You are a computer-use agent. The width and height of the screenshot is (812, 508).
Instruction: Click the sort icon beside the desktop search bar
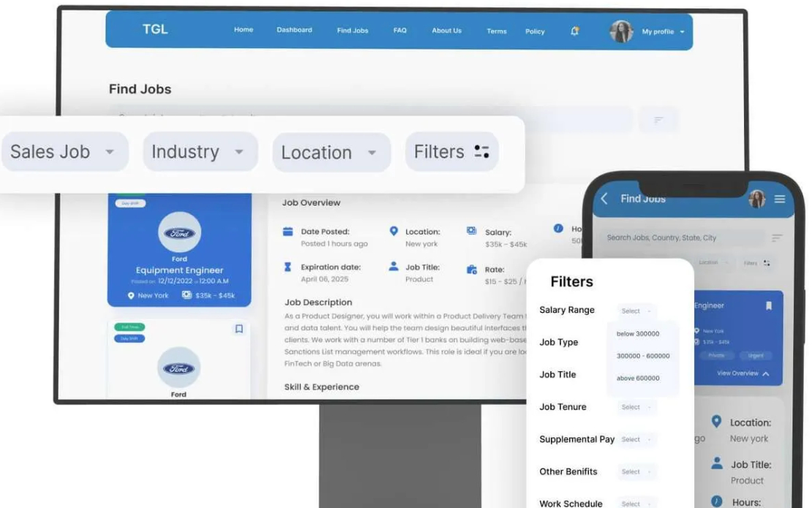[658, 120]
